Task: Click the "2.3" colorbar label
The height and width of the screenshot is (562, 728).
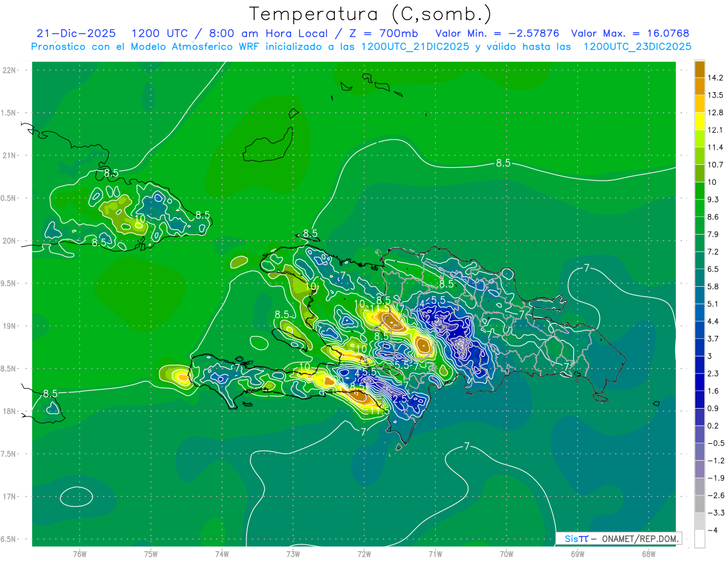Action: point(712,373)
